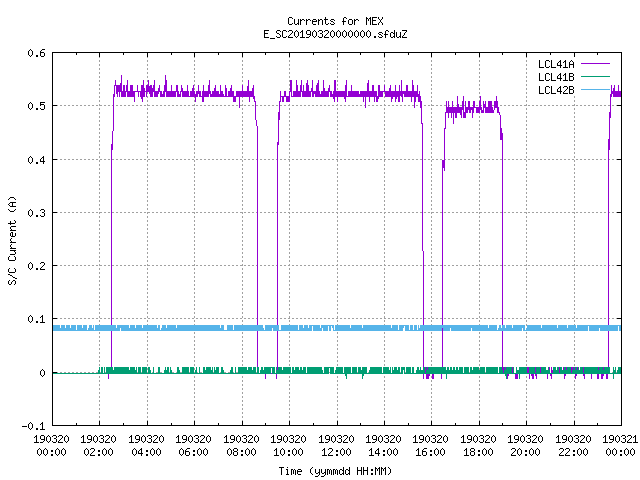Click the 'Currents for MEX' chart title
This screenshot has width=640, height=480.
(335, 21)
